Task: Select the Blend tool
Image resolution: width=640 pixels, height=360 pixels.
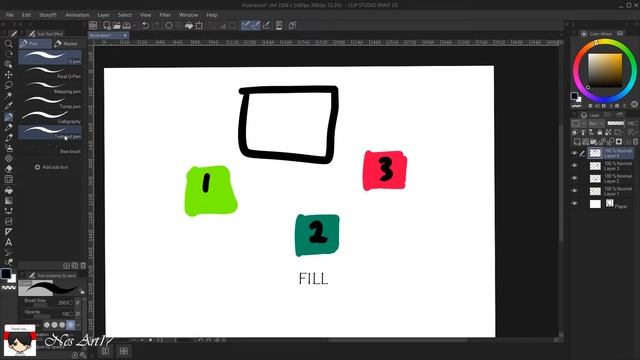Action: (x=8, y=179)
